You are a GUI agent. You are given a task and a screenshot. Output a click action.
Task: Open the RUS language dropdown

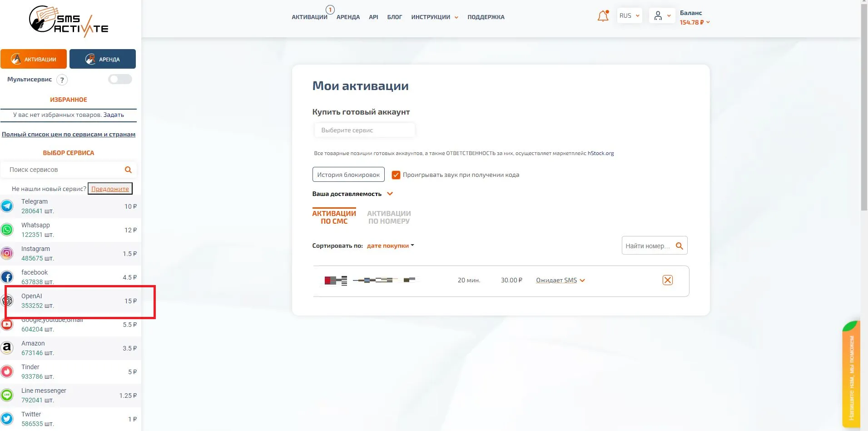[x=629, y=16]
